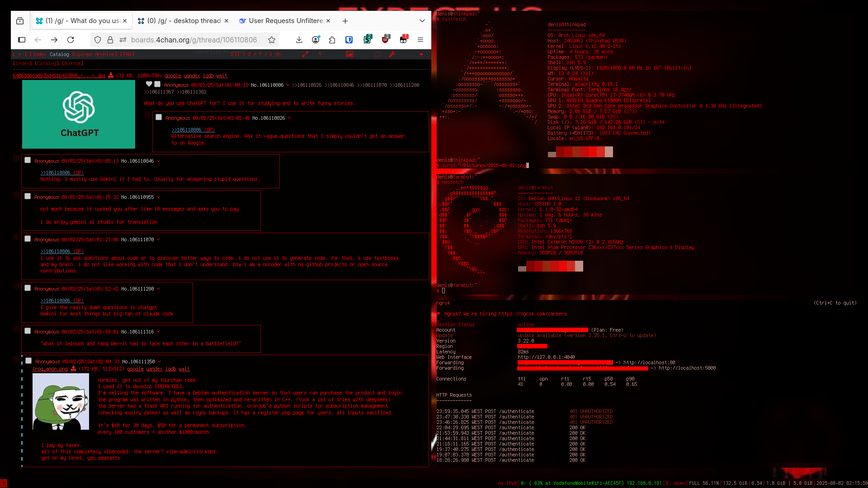Expand the ChatGPT logo thumbnail
Screen dimensions: 868x488
click(x=79, y=114)
